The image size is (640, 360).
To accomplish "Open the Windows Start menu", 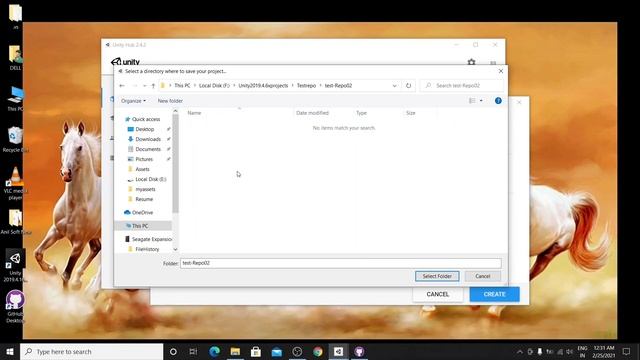I will (10, 351).
